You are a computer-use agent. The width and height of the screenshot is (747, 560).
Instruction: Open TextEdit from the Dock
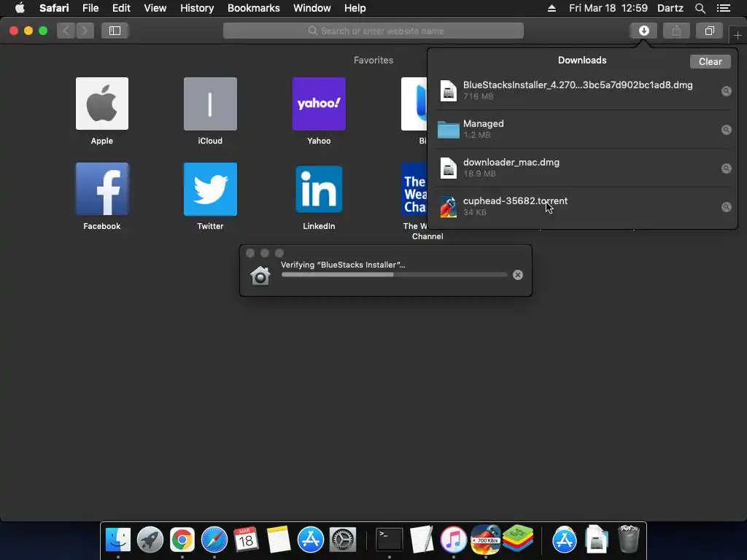tap(421, 540)
